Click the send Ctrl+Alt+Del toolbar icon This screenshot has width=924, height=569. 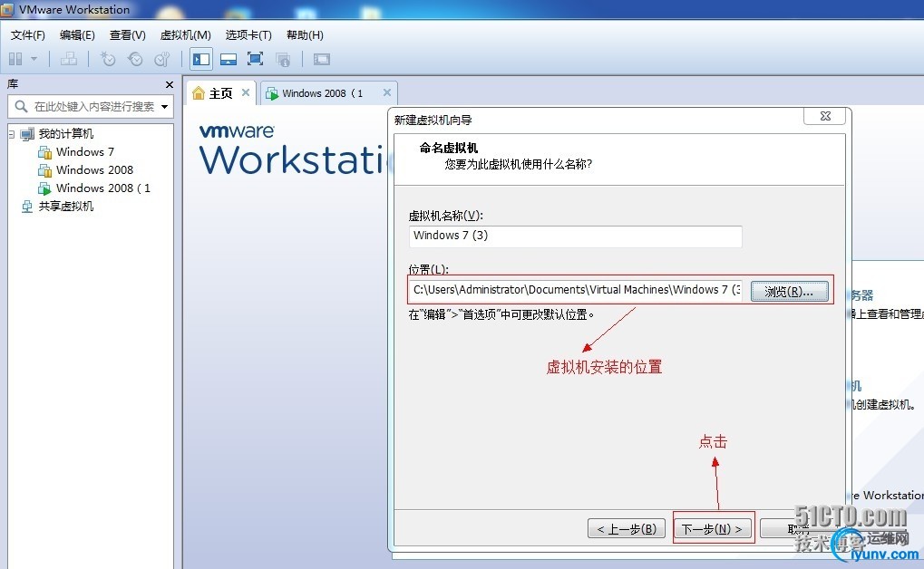point(69,59)
